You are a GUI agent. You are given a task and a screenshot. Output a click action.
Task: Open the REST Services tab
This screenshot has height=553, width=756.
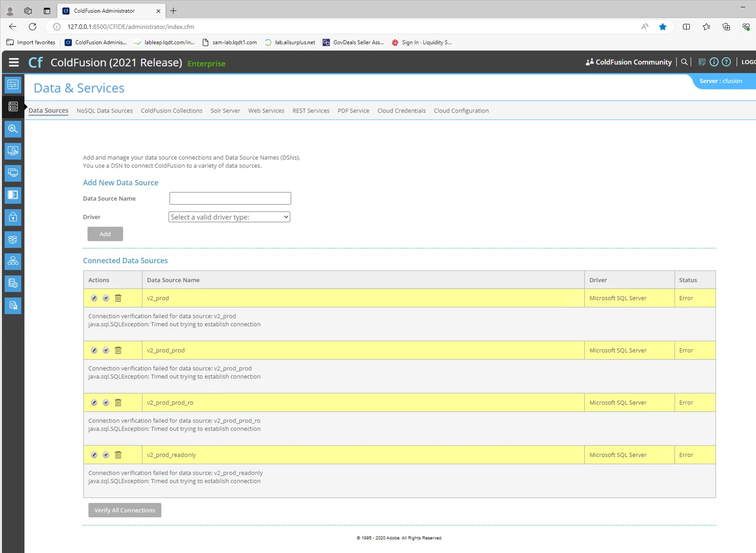tap(311, 110)
